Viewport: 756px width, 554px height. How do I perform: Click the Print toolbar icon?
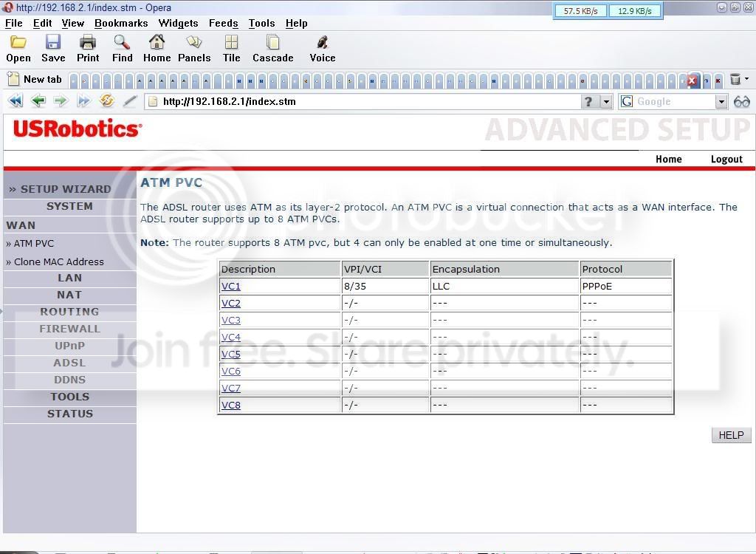click(x=88, y=42)
